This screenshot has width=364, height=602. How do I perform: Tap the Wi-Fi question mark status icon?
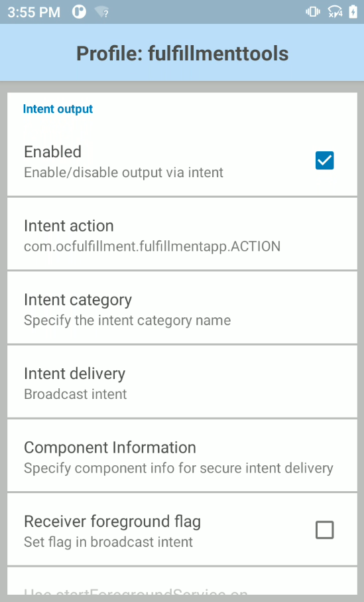tap(102, 12)
